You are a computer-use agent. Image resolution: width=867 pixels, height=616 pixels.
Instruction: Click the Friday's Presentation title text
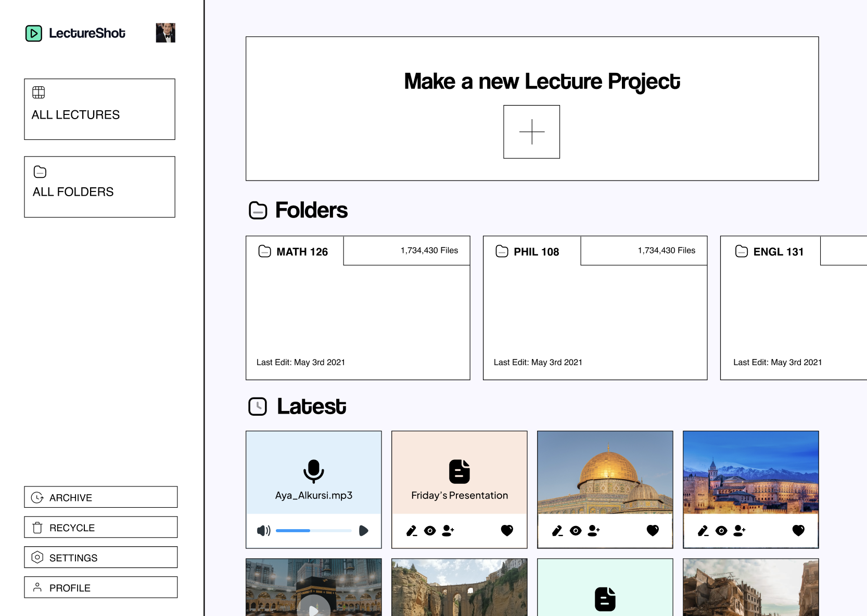(x=460, y=495)
